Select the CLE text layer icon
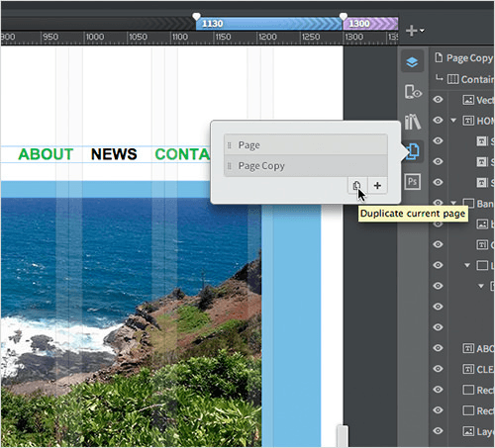This screenshot has height=448, width=495. [x=468, y=369]
